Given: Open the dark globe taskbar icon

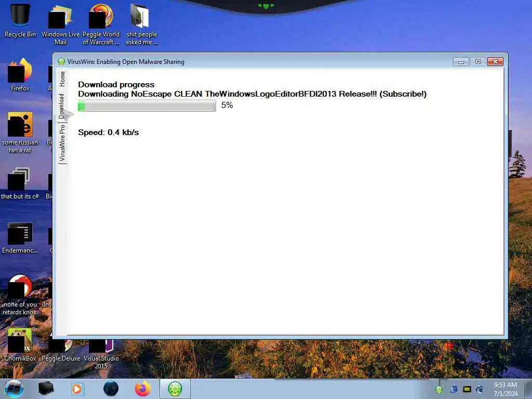Looking at the screenshot, I should click(x=111, y=389).
